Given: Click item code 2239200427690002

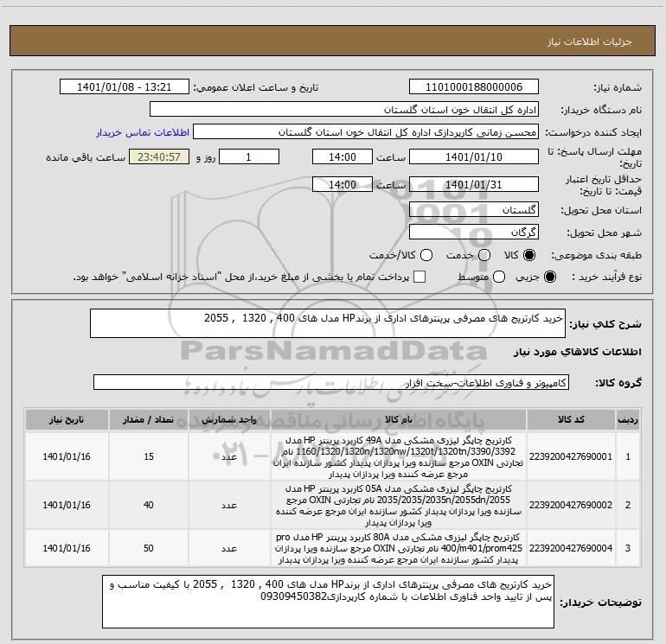Looking at the screenshot, I should tap(571, 505).
